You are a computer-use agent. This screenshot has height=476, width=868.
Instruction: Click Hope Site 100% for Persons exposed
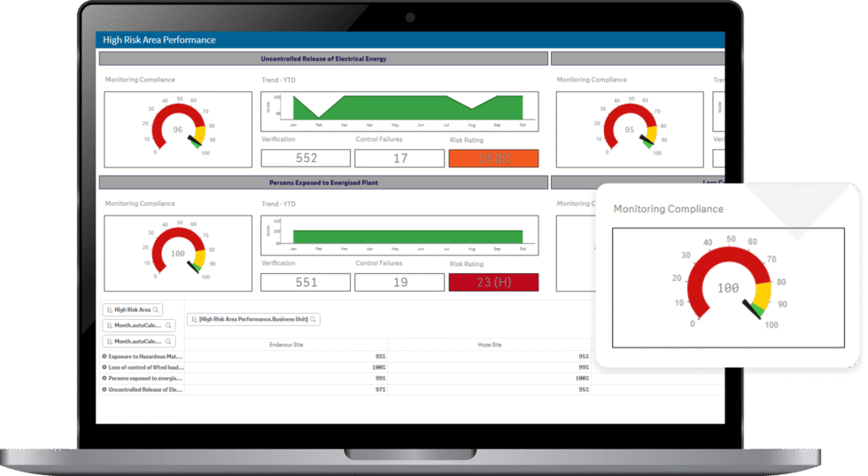pyautogui.click(x=582, y=378)
